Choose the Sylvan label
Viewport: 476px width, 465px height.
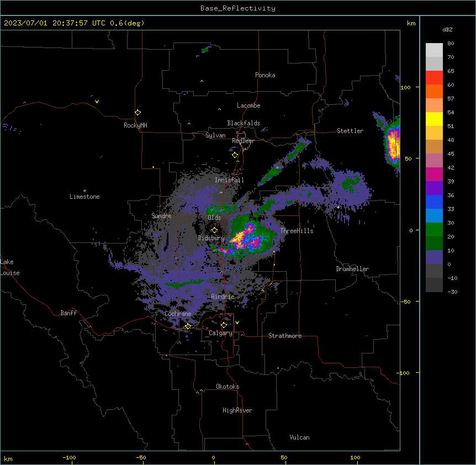(x=215, y=135)
